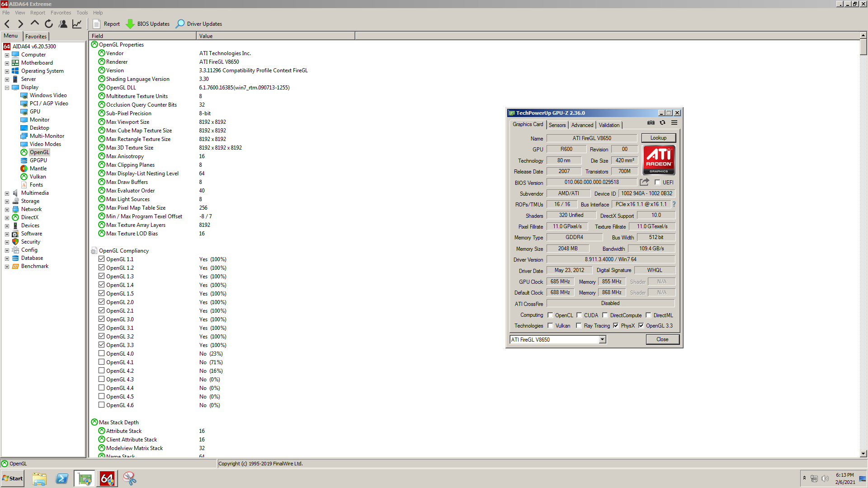Open PowerShell from the taskbar
868x488 pixels.
click(62, 479)
